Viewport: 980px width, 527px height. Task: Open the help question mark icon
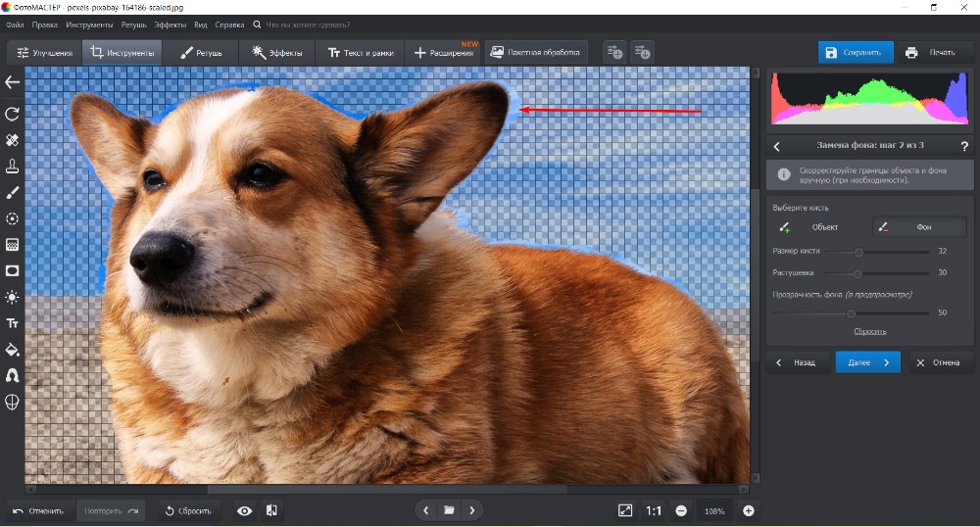[964, 146]
